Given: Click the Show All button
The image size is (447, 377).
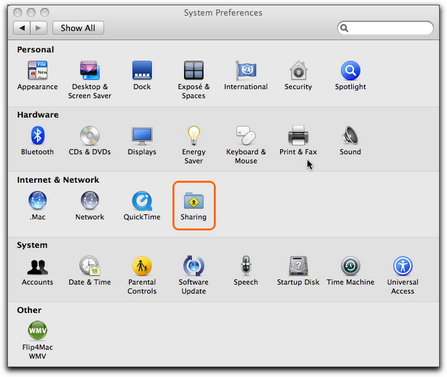Looking at the screenshot, I should [x=78, y=28].
